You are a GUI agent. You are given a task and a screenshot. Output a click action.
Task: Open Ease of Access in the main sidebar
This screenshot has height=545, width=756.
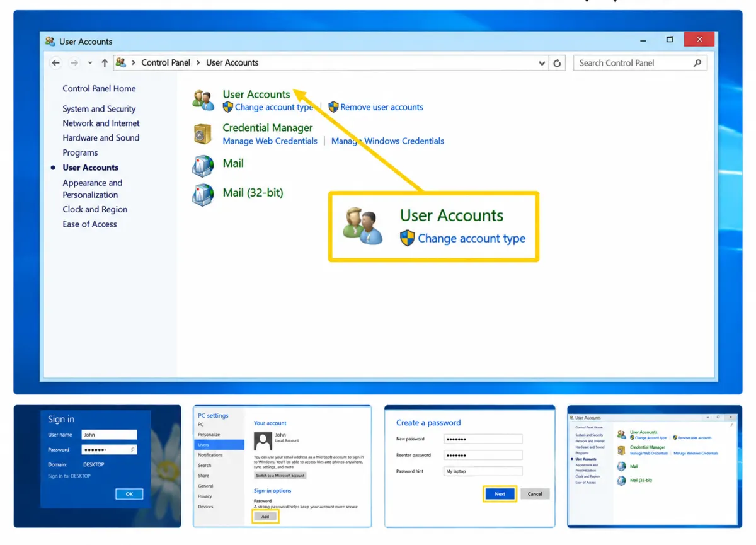[x=89, y=224]
